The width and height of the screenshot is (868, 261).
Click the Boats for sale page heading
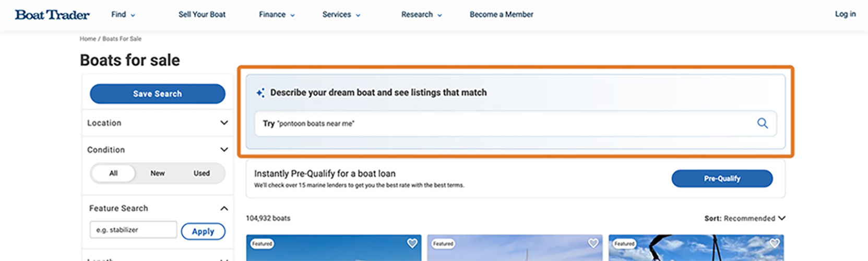tap(130, 60)
